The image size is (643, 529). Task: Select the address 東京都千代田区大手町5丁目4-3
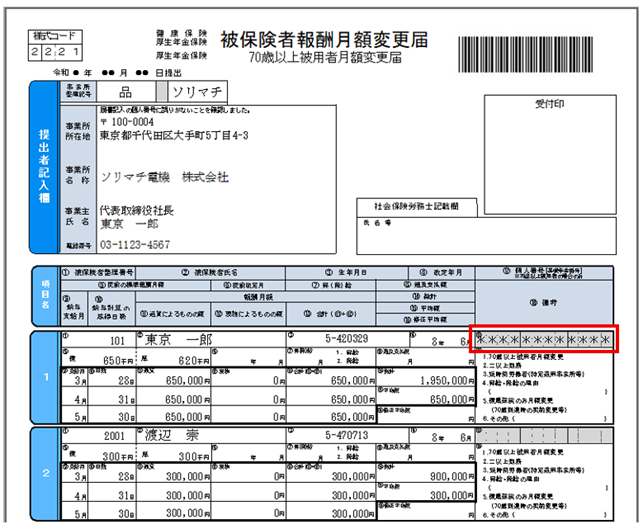[174, 135]
